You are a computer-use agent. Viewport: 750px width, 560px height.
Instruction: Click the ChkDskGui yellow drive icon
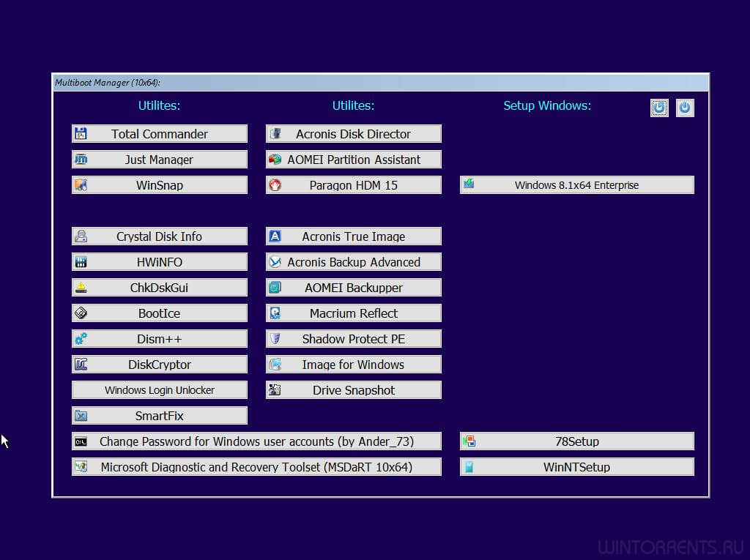[81, 288]
